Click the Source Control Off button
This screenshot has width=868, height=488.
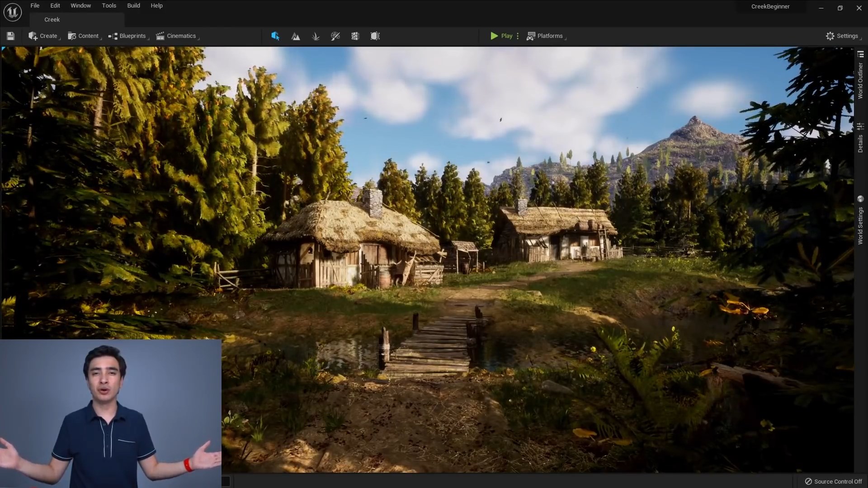pyautogui.click(x=834, y=482)
